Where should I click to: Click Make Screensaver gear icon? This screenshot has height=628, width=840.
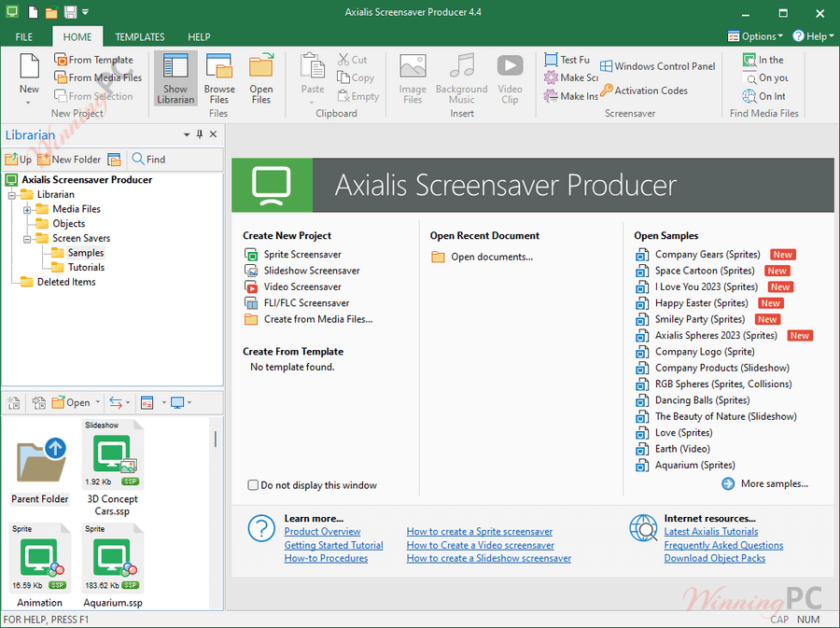pyautogui.click(x=551, y=77)
